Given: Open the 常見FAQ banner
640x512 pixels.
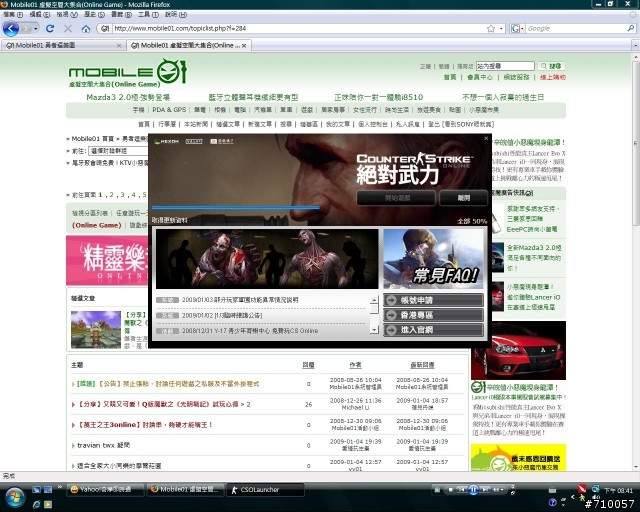Looking at the screenshot, I should click(433, 258).
